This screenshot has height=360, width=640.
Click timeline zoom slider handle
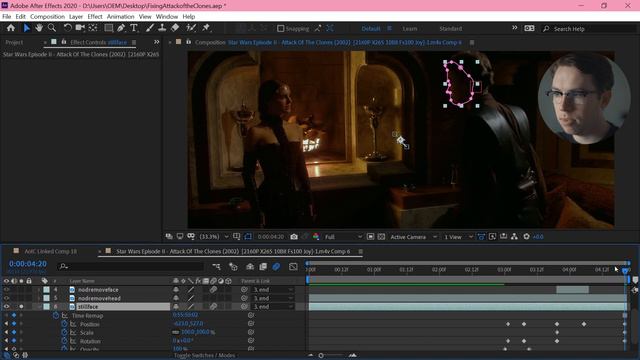(x=321, y=356)
